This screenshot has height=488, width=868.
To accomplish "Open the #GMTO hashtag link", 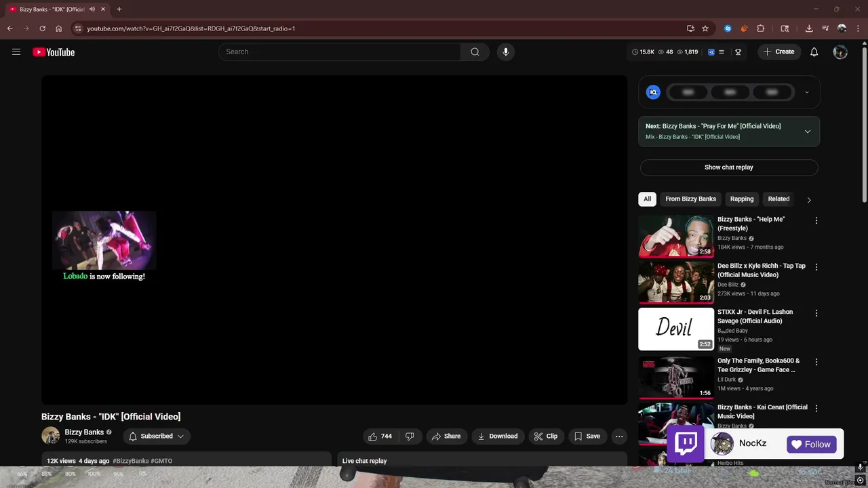I will pos(161,461).
